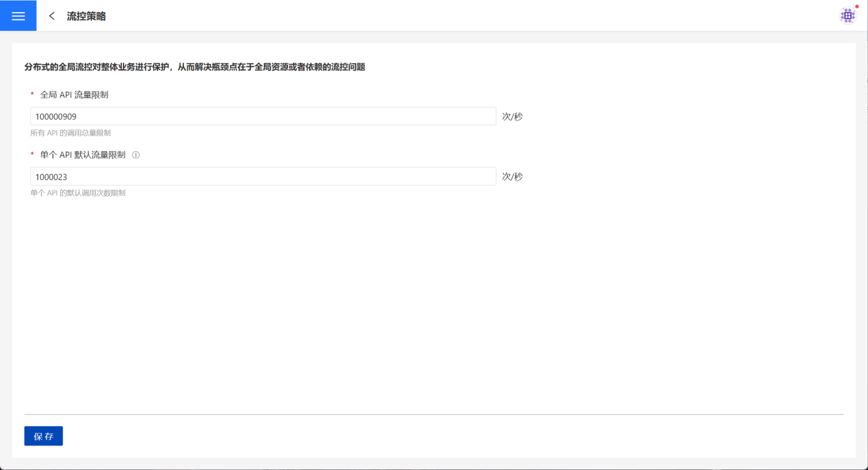Click the divider line above 保存 button

click(x=434, y=415)
